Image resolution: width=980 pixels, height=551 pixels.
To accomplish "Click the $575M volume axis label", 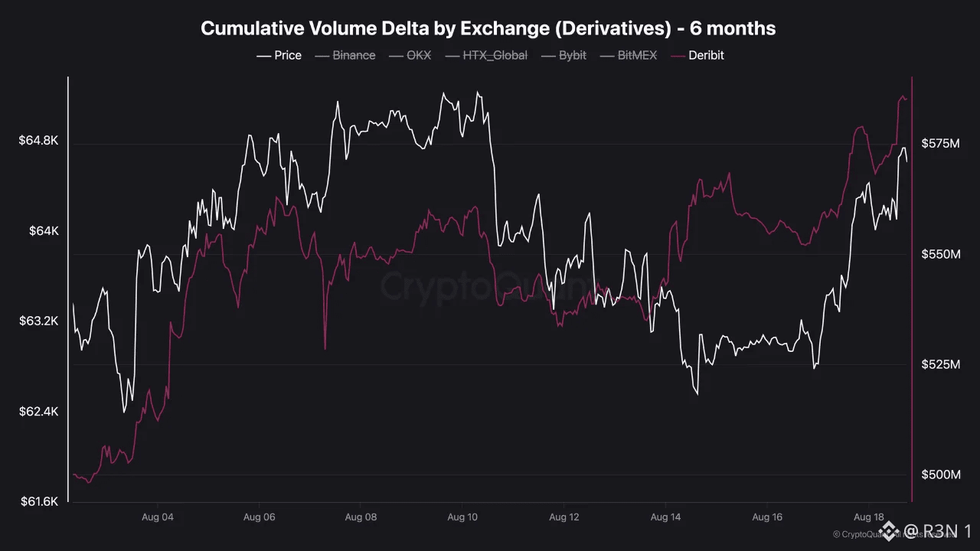I will tap(941, 143).
